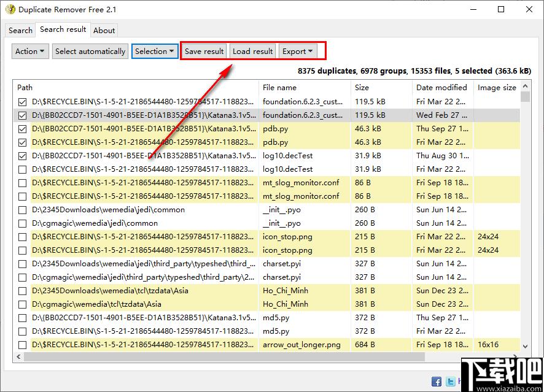The height and width of the screenshot is (392, 544).
Task: Select the charset.pyi 2345Downloads row
Action: (x=266, y=264)
